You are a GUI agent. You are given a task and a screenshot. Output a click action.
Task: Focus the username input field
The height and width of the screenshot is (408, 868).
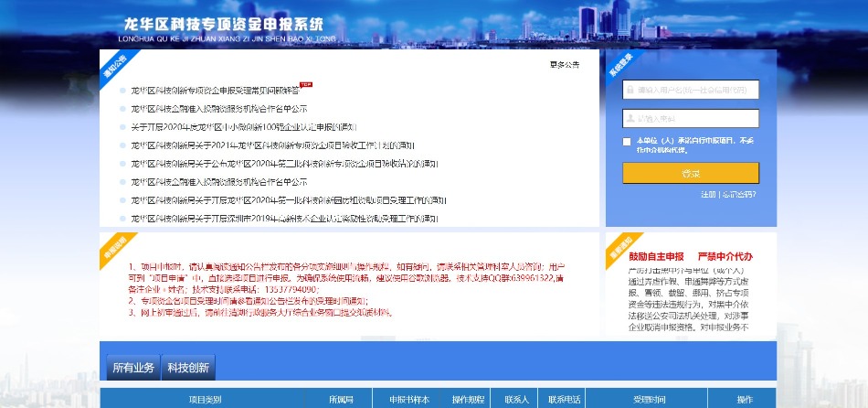click(x=696, y=91)
